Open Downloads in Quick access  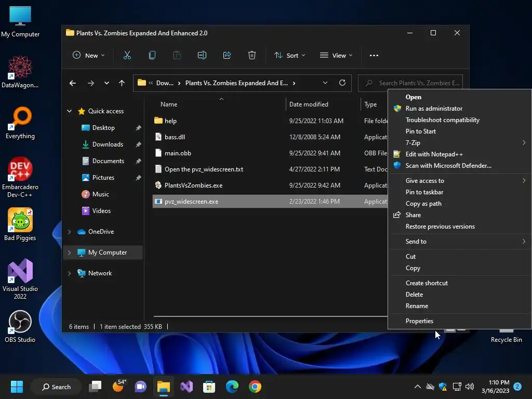(x=108, y=144)
